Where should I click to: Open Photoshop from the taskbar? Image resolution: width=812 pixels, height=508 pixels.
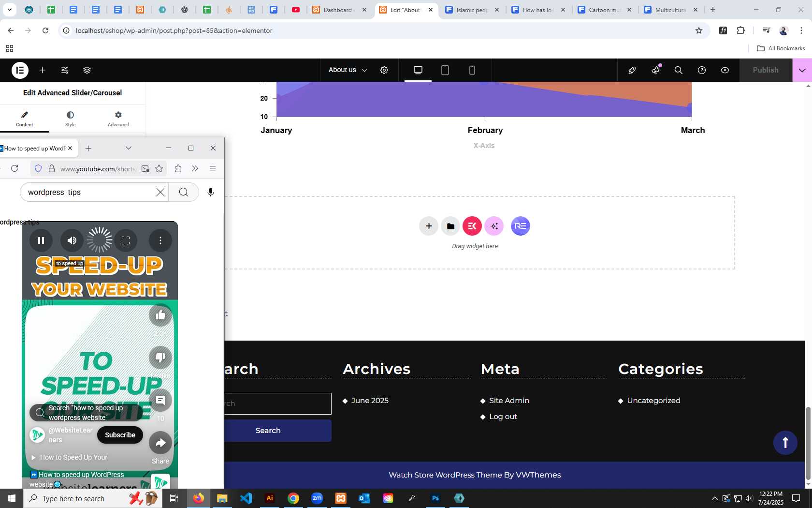point(435,498)
